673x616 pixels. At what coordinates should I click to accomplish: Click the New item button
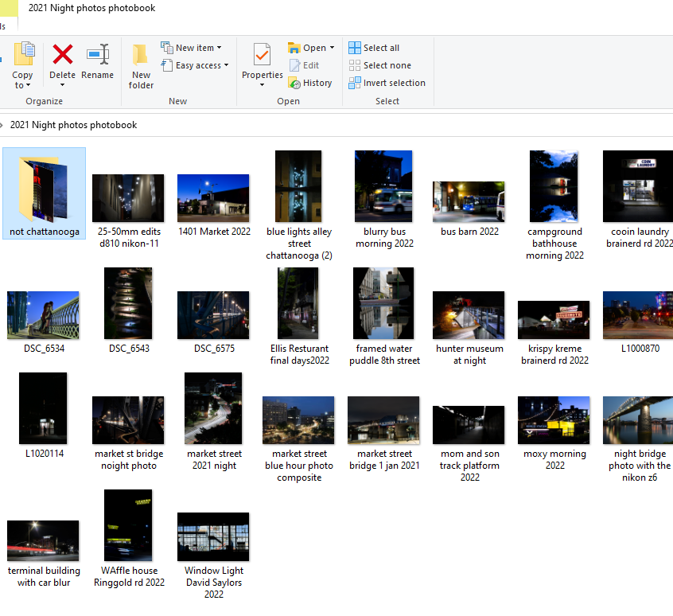point(192,48)
